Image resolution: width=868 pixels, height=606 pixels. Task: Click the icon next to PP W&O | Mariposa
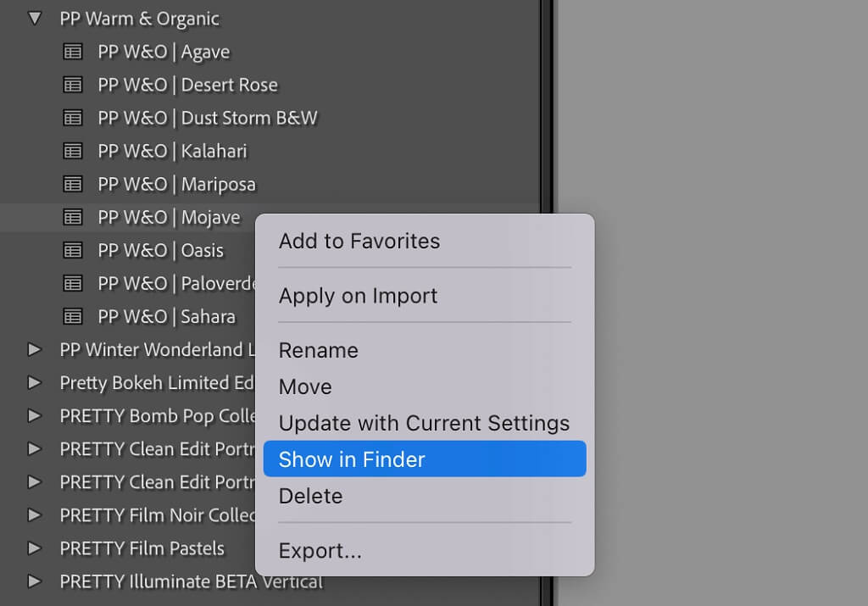[73, 184]
